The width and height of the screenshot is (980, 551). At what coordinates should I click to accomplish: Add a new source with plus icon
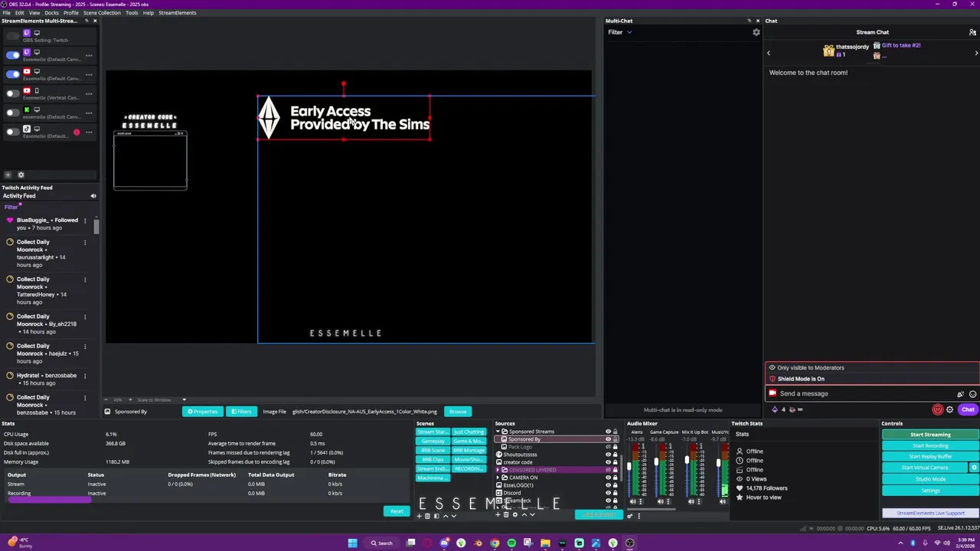click(498, 514)
